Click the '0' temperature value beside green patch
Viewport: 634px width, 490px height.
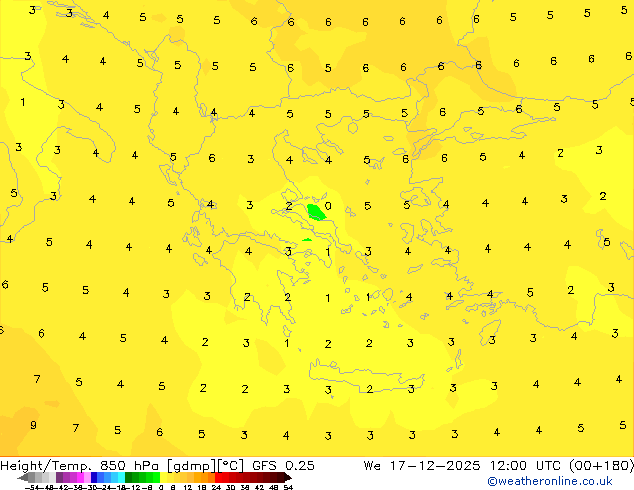coord(328,206)
